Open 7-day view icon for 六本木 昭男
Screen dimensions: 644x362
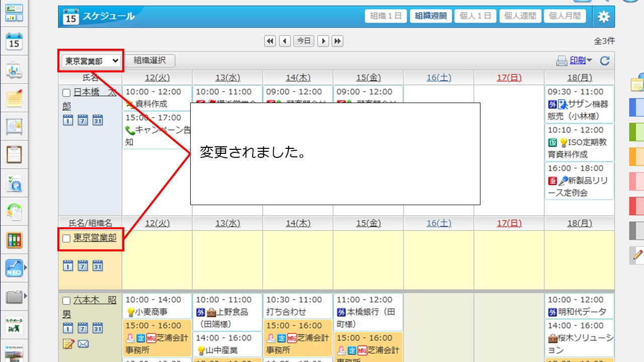[83, 328]
